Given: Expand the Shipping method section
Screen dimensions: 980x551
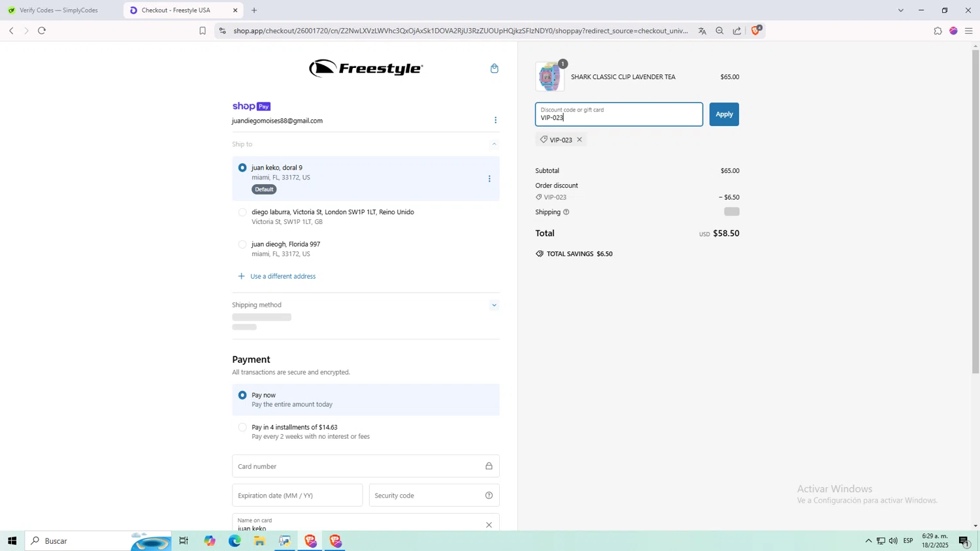Looking at the screenshot, I should 494,305.
